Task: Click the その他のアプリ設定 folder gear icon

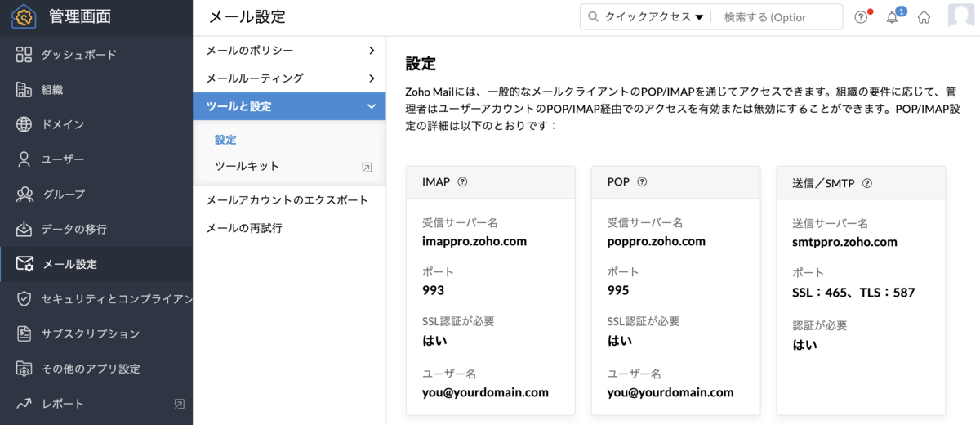Action: [24, 369]
